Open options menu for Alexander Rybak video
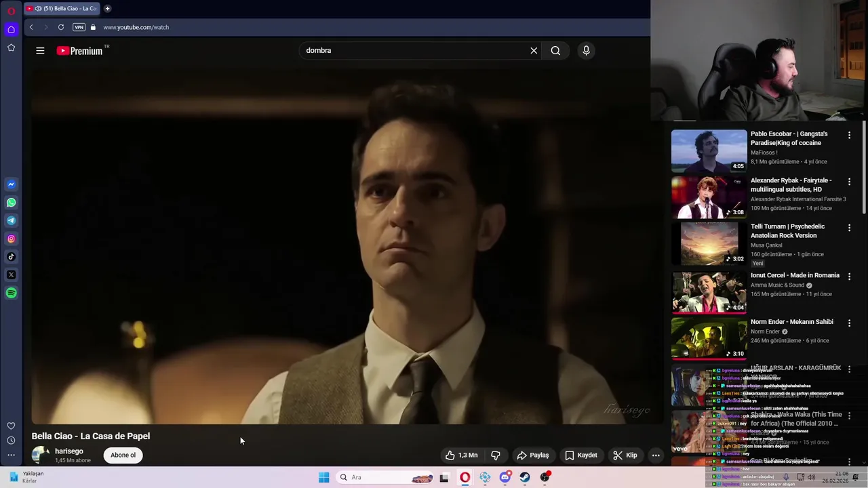 tap(849, 182)
